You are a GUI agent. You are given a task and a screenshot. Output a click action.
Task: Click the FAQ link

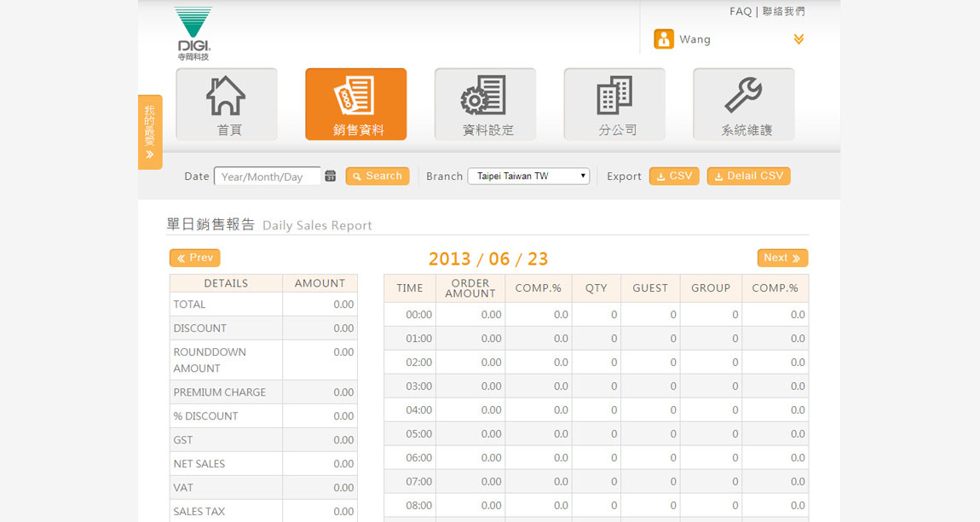point(740,11)
